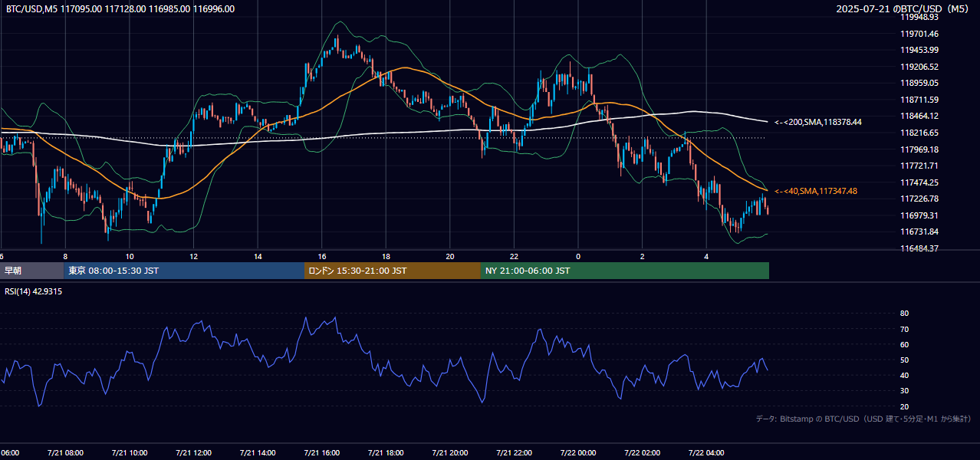980x460 pixels.
Task: Click date axis label 7/21 20:00
Action: pos(450,452)
